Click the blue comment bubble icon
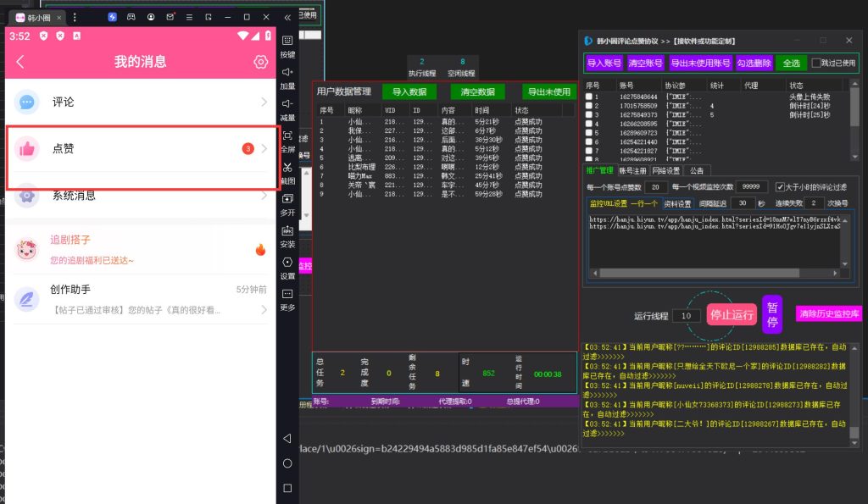The image size is (868, 504). 26,102
